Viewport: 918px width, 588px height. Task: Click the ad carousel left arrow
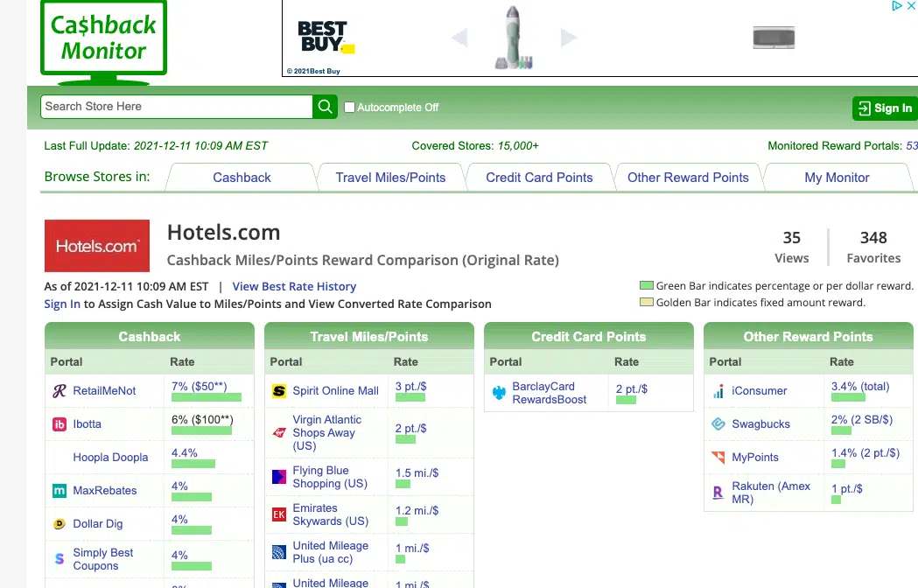pos(459,38)
